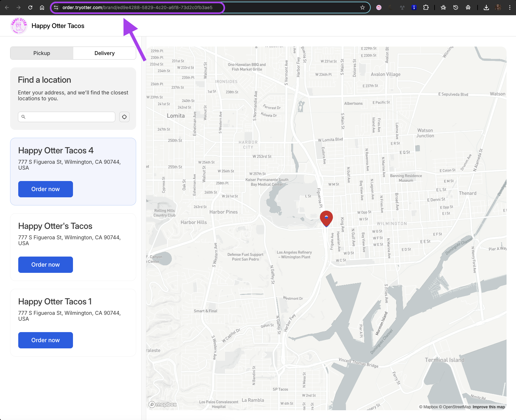Click the Defense Fuel Support Point label
Image resolution: width=516 pixels, height=420 pixels.
[x=245, y=257]
